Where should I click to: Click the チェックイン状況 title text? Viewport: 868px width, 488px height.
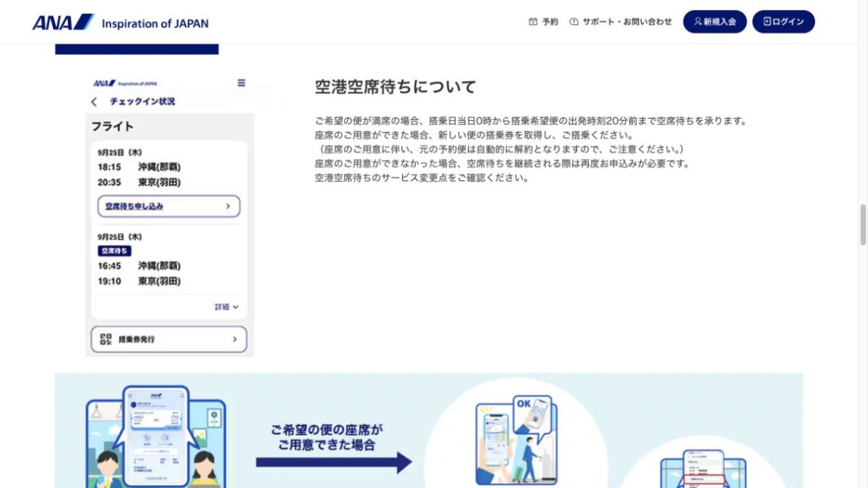142,102
